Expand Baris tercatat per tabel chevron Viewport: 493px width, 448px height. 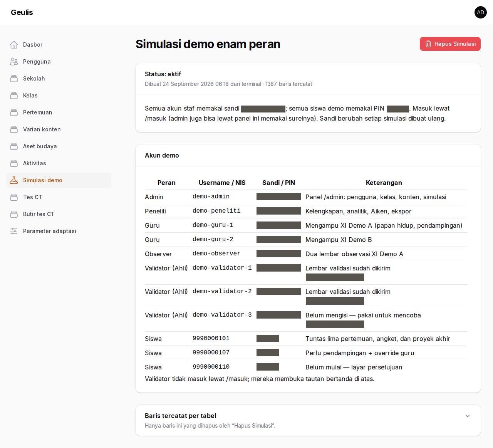click(x=468, y=416)
